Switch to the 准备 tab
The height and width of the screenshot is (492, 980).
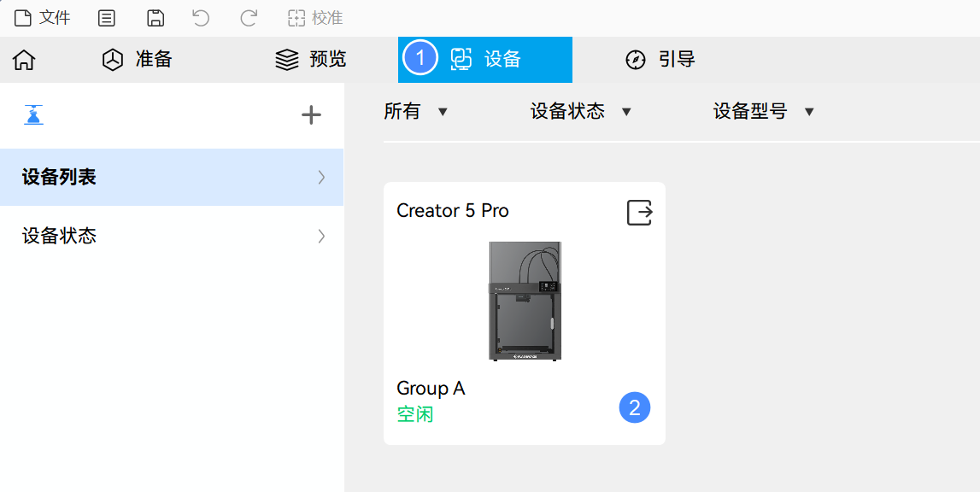pyautogui.click(x=137, y=60)
